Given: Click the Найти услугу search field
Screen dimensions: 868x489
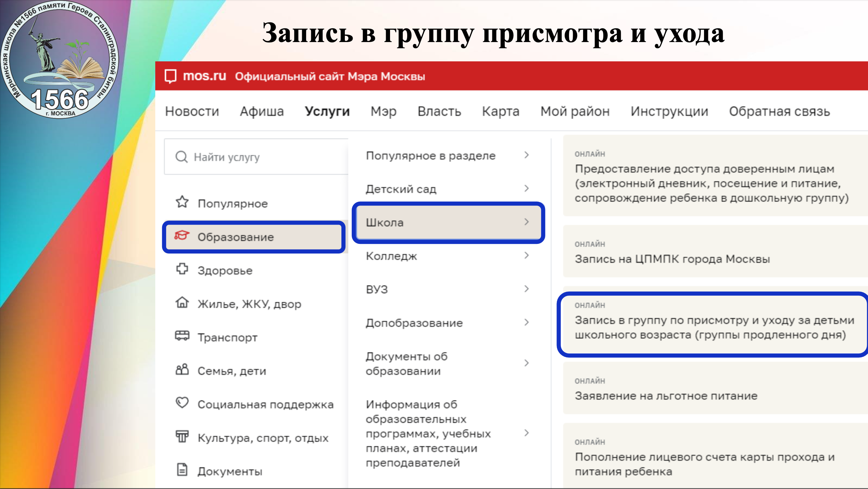Looking at the screenshot, I should [256, 157].
